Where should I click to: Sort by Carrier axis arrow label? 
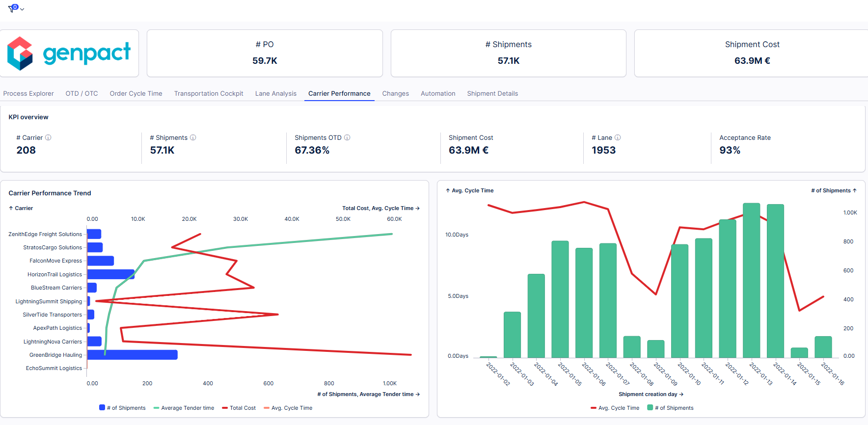point(21,209)
